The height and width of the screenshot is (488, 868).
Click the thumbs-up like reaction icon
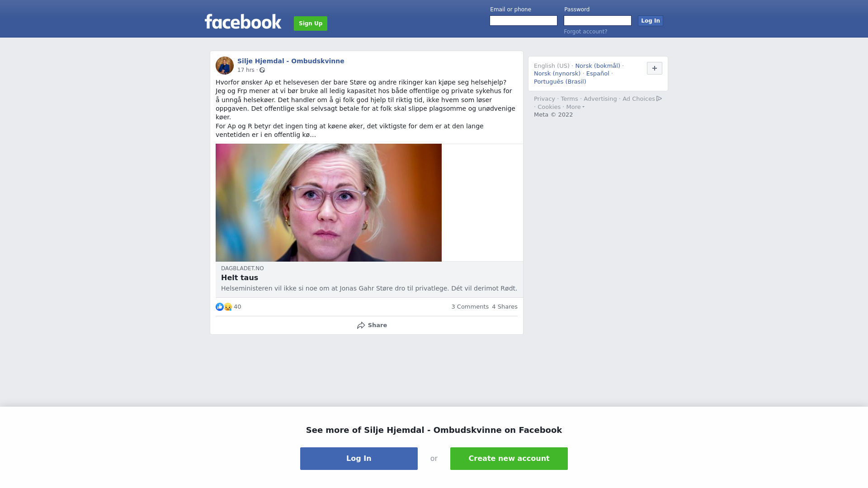coord(220,307)
